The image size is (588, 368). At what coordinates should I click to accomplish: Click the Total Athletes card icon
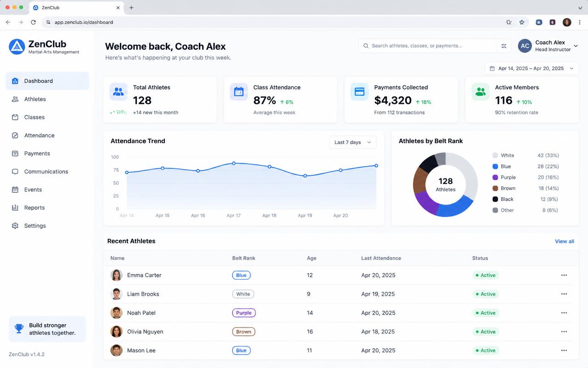[x=119, y=92]
